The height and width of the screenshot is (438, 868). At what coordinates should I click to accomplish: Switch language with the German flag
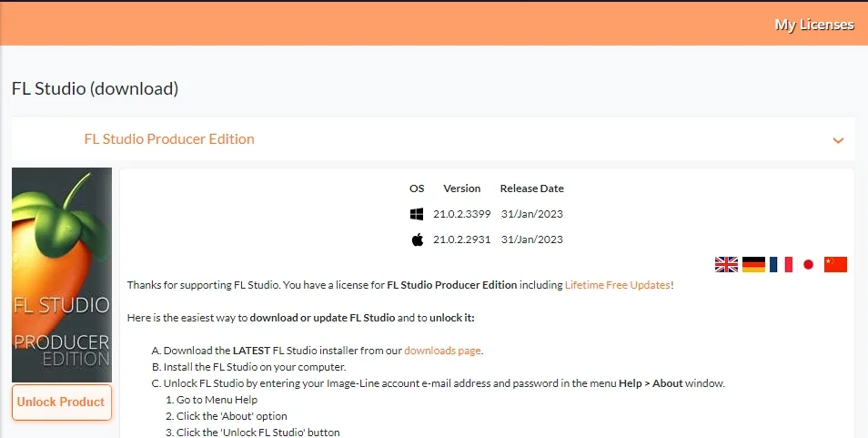point(753,265)
